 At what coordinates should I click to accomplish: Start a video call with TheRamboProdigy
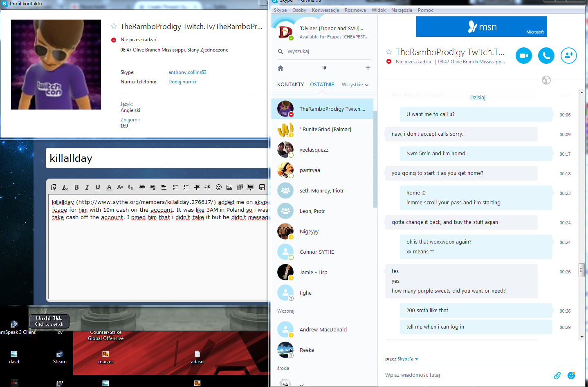[523, 56]
